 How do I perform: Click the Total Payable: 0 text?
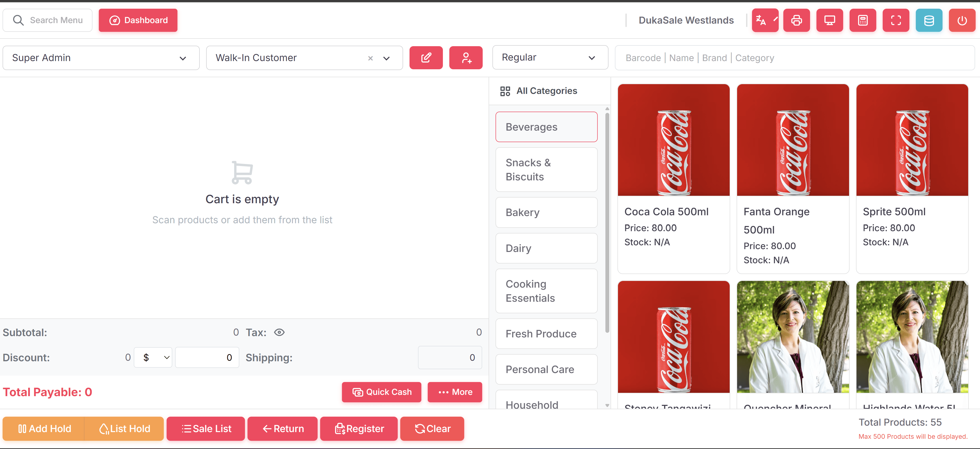click(x=47, y=392)
